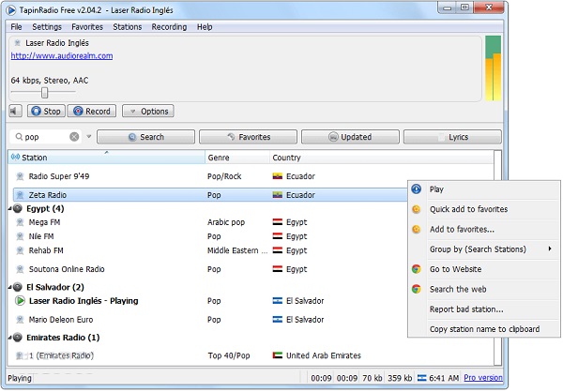Select the Rehab FM station
Image resolution: width=563 pixels, height=392 pixels.
click(x=46, y=250)
